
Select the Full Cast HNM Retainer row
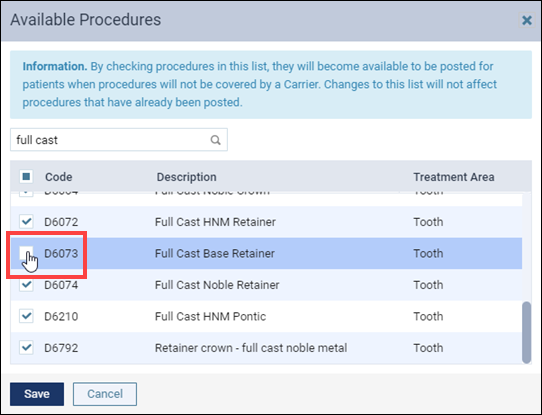pos(266,222)
